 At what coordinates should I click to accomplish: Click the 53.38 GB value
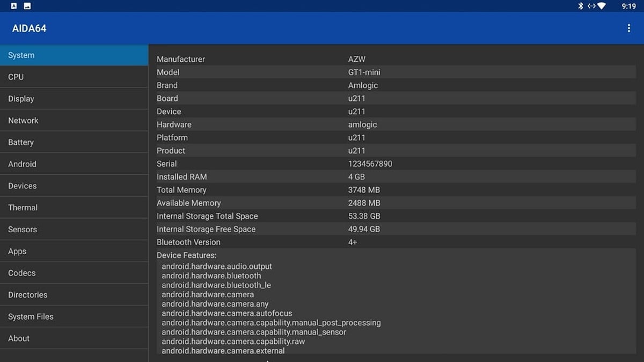tap(364, 216)
